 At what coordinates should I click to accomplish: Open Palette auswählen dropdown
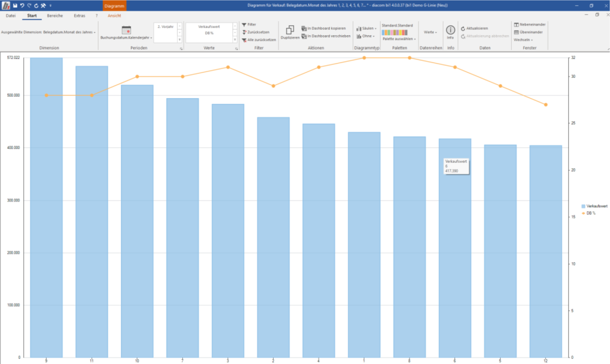399,39
